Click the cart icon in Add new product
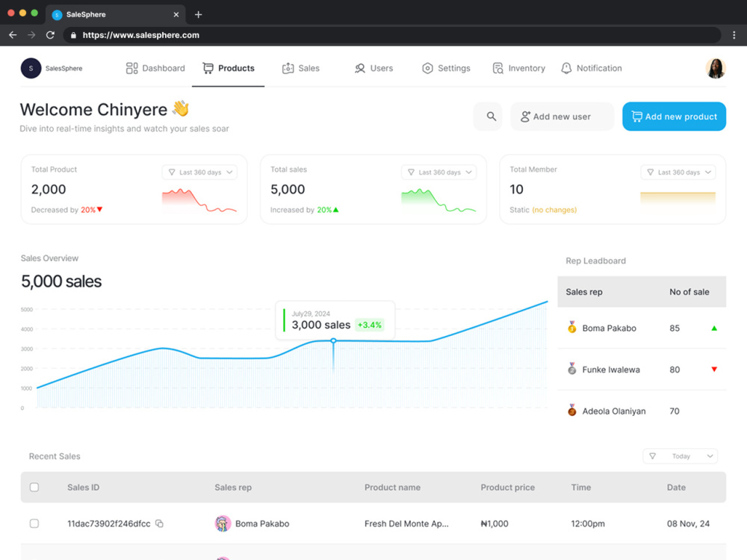747x560 pixels. tap(637, 116)
